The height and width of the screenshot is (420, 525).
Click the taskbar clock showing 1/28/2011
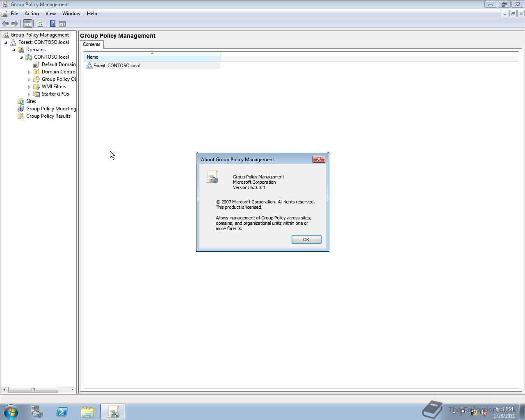[504, 412]
